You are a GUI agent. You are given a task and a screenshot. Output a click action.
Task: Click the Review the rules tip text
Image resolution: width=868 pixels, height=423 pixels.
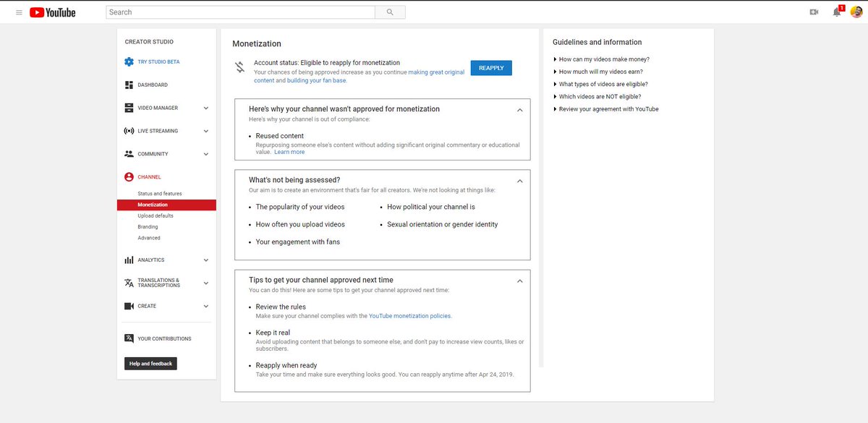click(x=281, y=307)
